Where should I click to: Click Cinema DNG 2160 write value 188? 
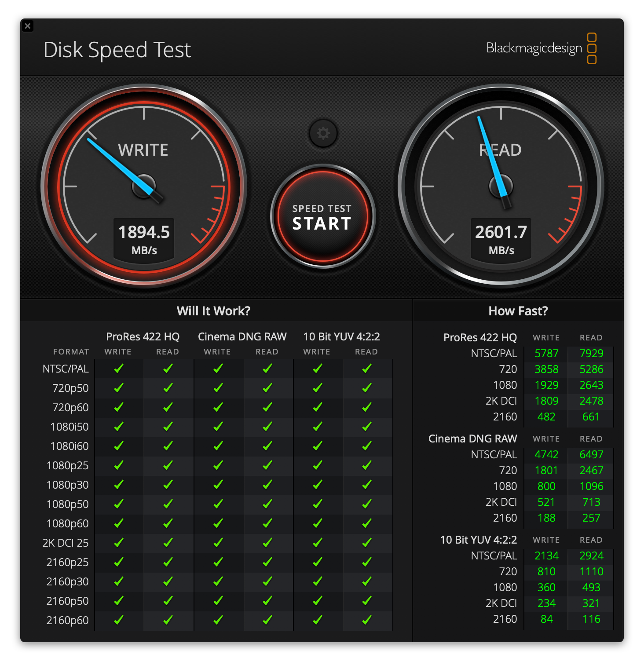click(546, 518)
